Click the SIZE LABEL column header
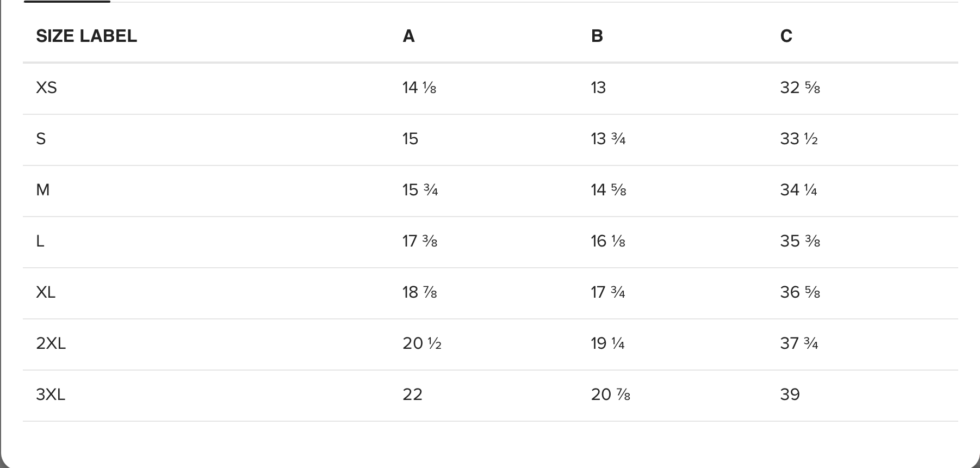The image size is (980, 468). [x=86, y=36]
